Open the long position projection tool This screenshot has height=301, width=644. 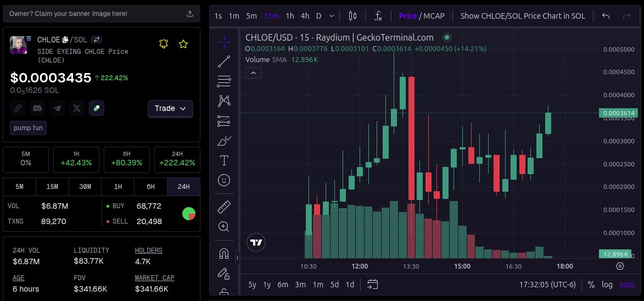point(224,121)
